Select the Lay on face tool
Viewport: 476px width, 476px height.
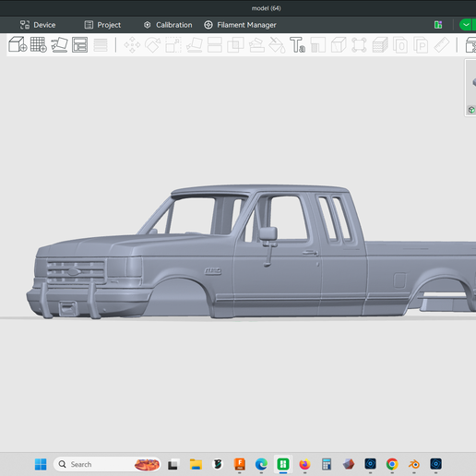[194, 45]
